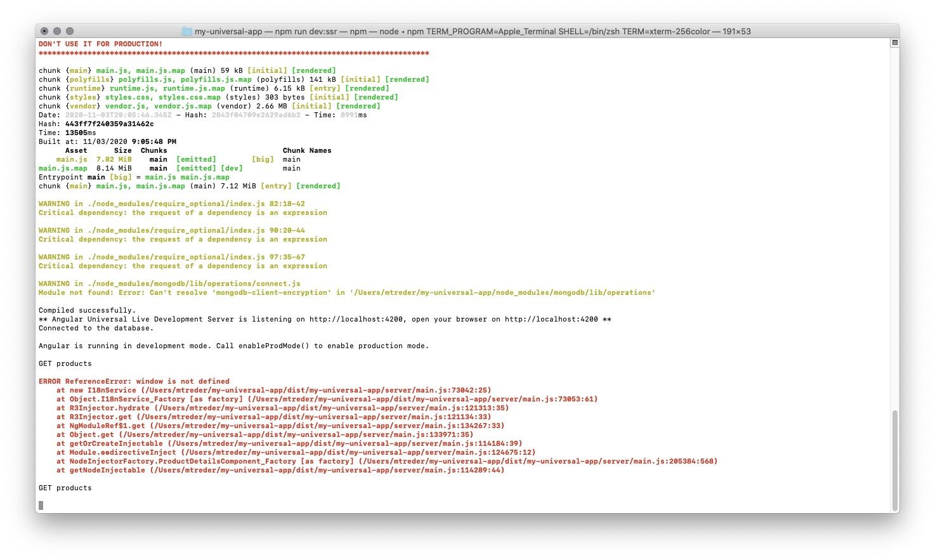This screenshot has width=935, height=560.
Task: Click the "NgModuleRef$1.get" stack line
Action: (280, 426)
